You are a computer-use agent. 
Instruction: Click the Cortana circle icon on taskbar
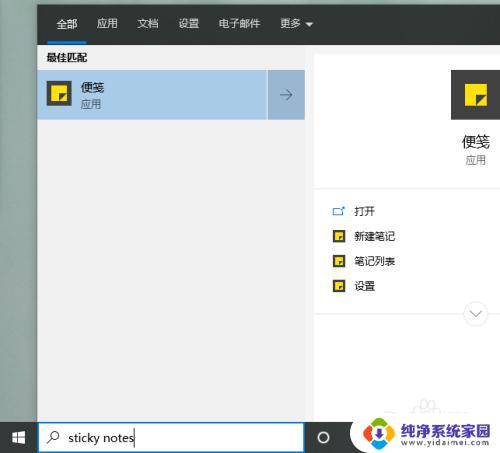coord(323,437)
